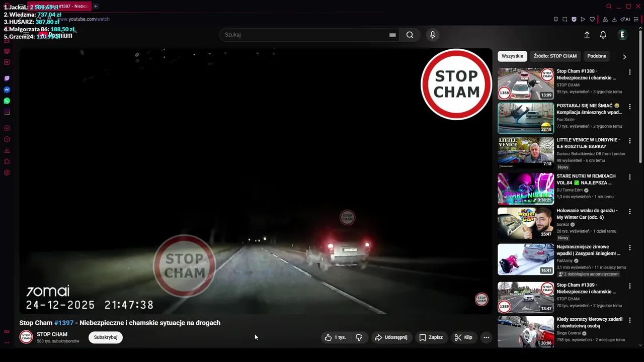Image resolution: width=644 pixels, height=362 pixels.
Task: Add page to bookmarks with heart icon
Action: 592,19
